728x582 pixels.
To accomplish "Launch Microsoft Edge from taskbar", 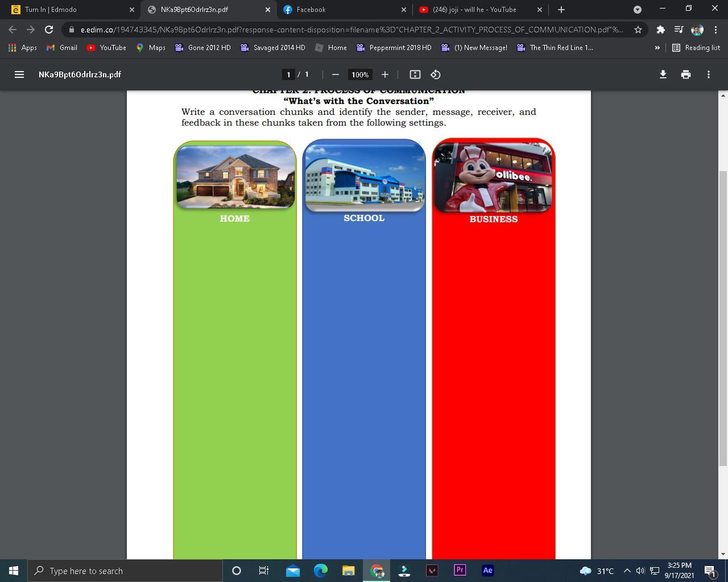I will coord(320,571).
